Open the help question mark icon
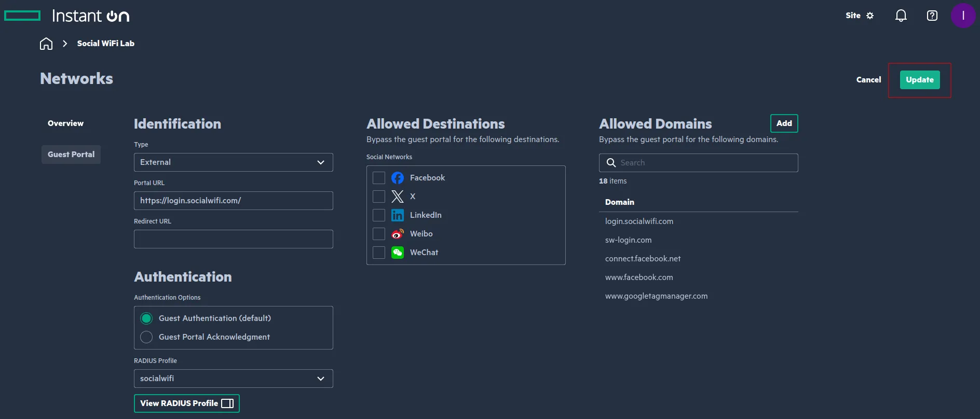The height and width of the screenshot is (419, 980). tap(932, 16)
